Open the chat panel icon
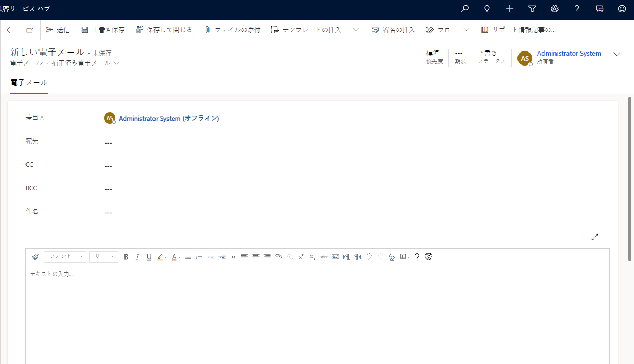 tap(600, 9)
